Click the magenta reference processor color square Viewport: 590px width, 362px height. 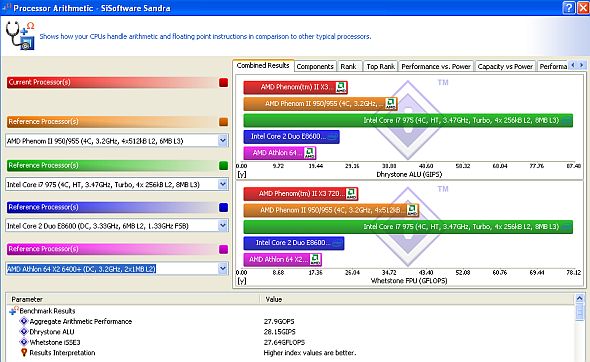(224, 249)
